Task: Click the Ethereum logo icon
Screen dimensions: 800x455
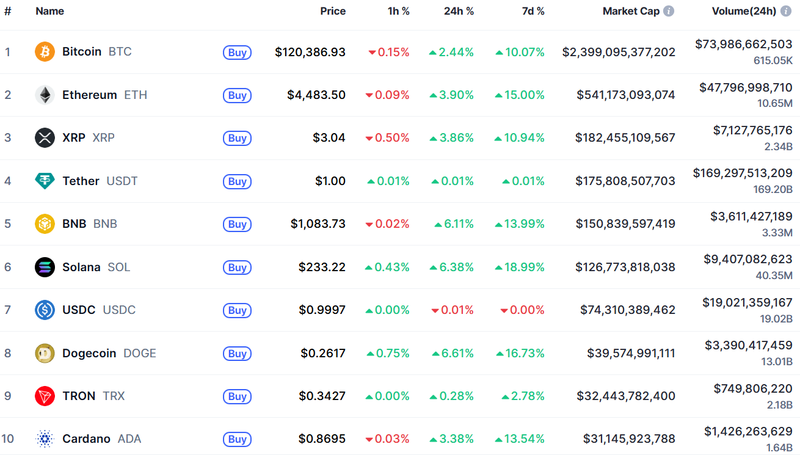Action: (45, 95)
